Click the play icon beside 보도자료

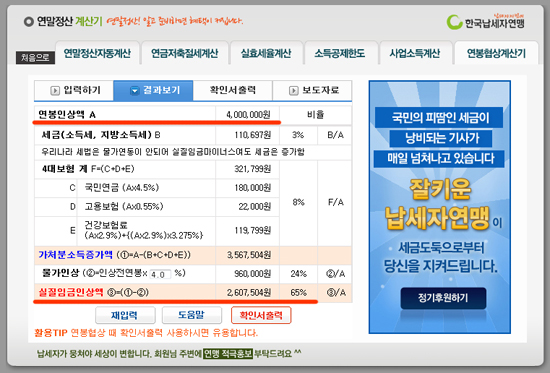pos(293,91)
